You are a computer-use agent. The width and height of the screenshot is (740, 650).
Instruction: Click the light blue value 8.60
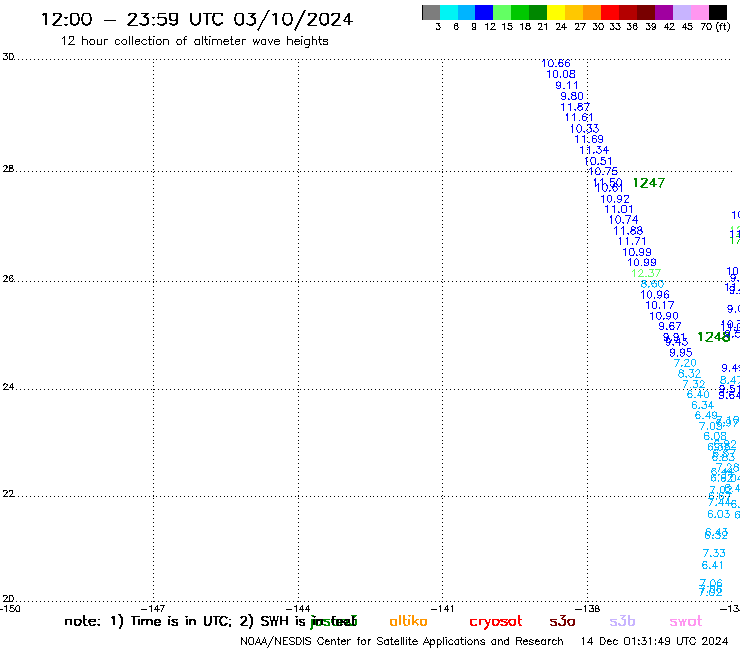coord(652,284)
